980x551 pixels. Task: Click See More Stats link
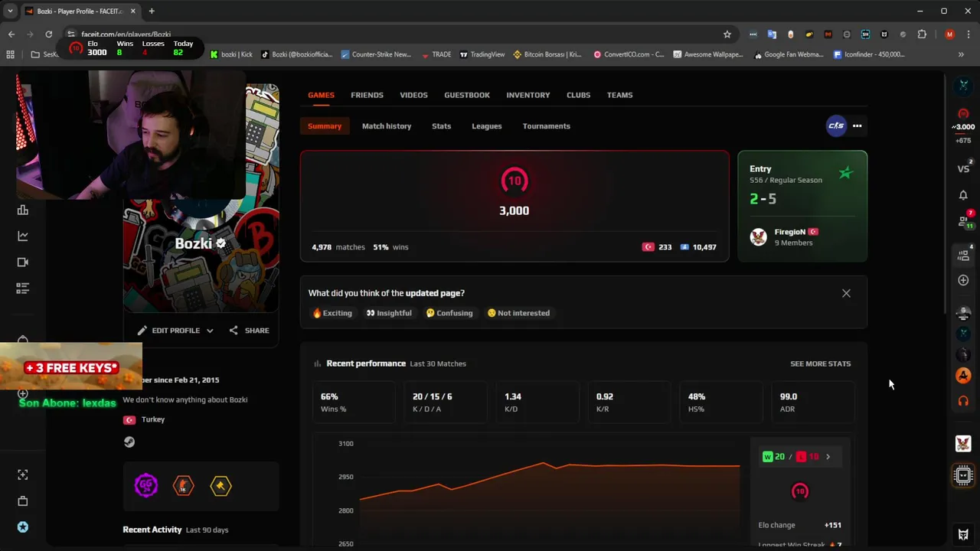tap(820, 364)
